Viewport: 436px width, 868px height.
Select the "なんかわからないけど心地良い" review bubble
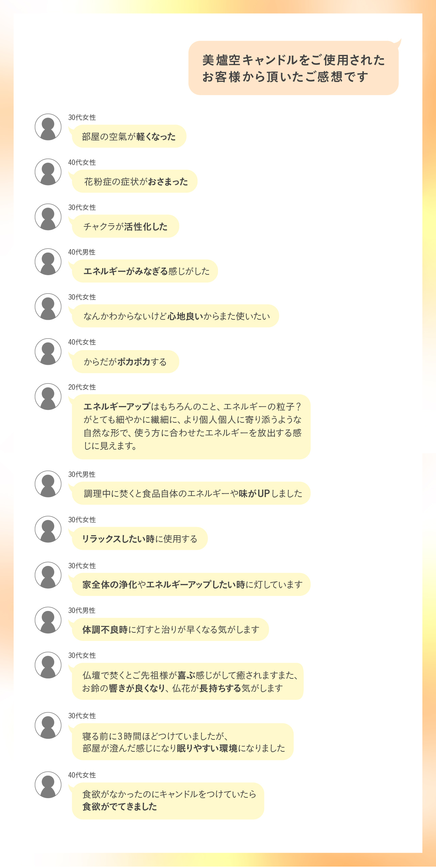[x=175, y=316]
